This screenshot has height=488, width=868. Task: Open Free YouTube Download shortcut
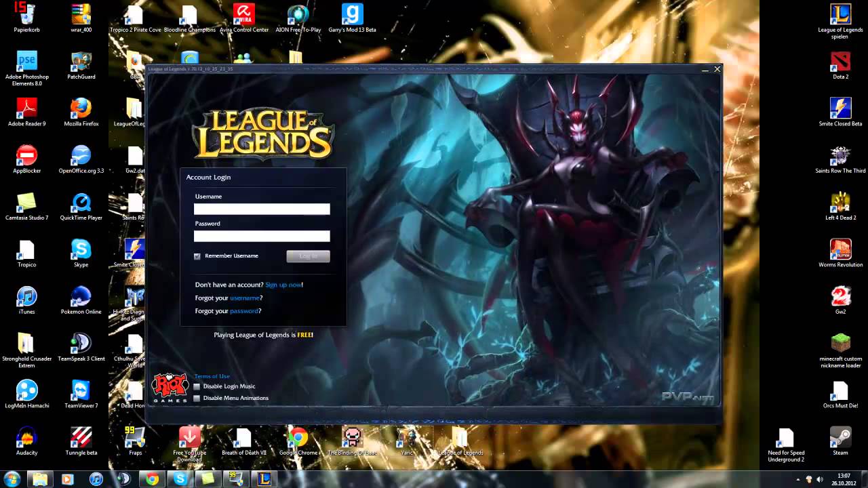coord(189,444)
